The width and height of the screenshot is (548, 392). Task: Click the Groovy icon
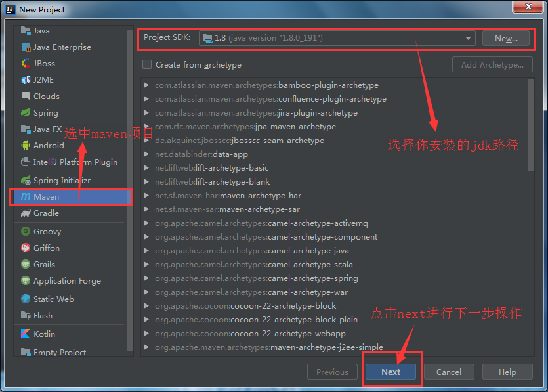[x=26, y=232]
